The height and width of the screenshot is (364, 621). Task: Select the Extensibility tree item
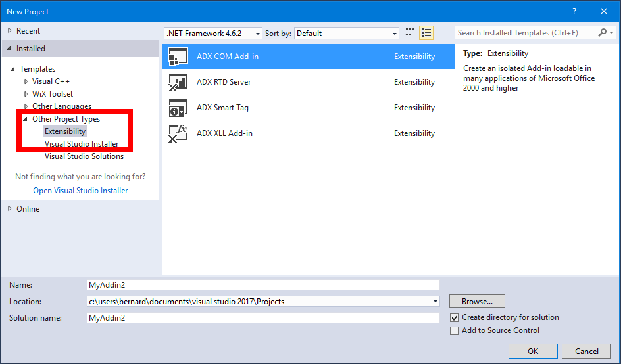[65, 131]
